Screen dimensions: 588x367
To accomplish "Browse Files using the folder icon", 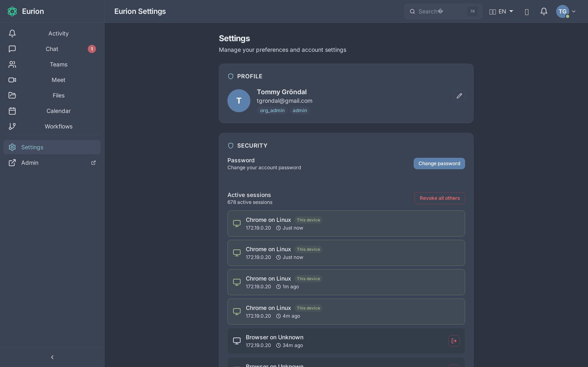I will (x=12, y=95).
